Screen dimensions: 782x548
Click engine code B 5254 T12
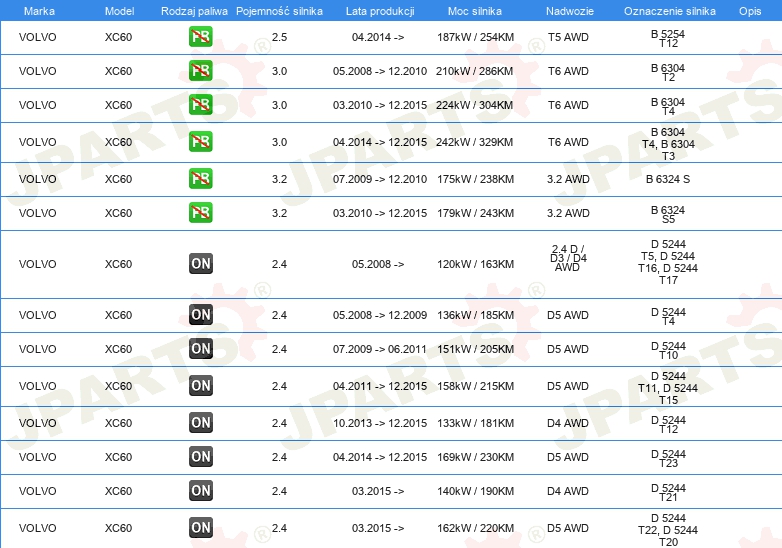(668, 38)
